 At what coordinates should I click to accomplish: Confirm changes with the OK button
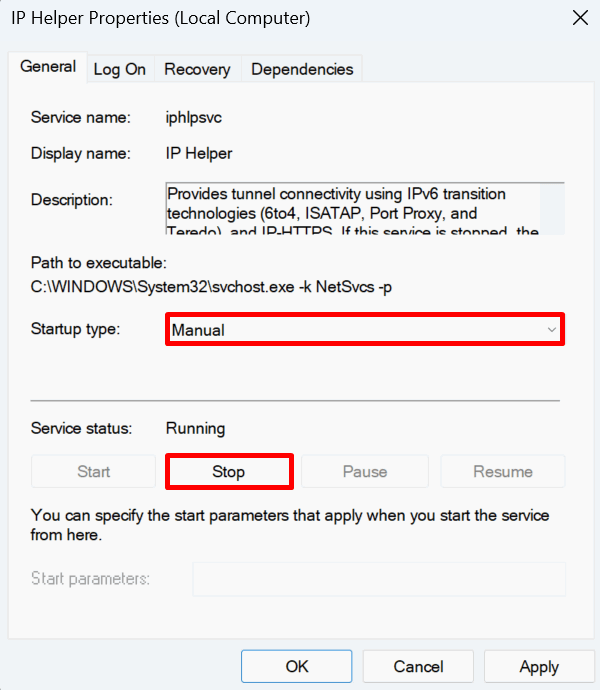(x=297, y=666)
